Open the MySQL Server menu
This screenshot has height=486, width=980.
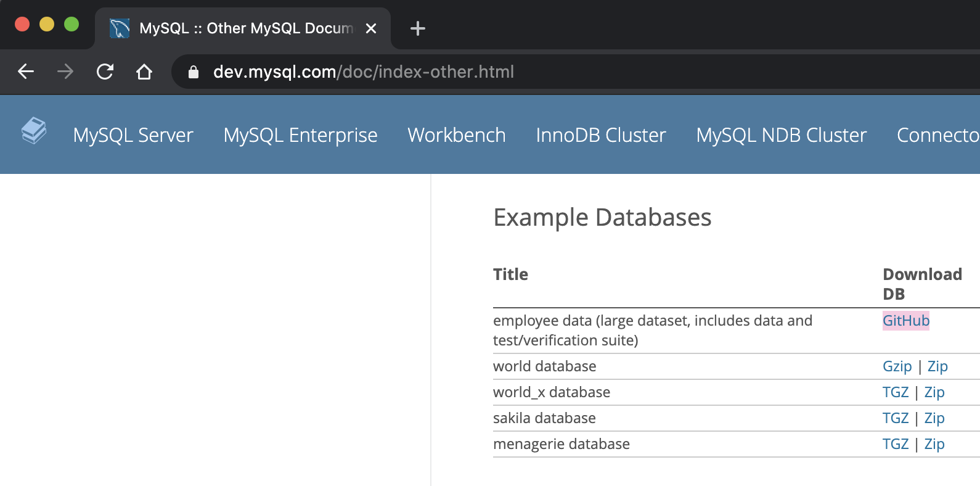click(133, 135)
